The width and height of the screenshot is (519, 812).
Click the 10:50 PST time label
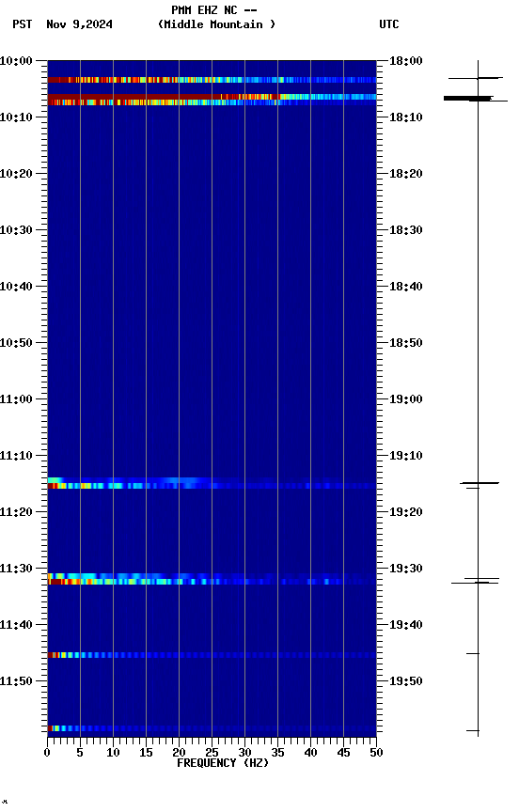coord(16,343)
